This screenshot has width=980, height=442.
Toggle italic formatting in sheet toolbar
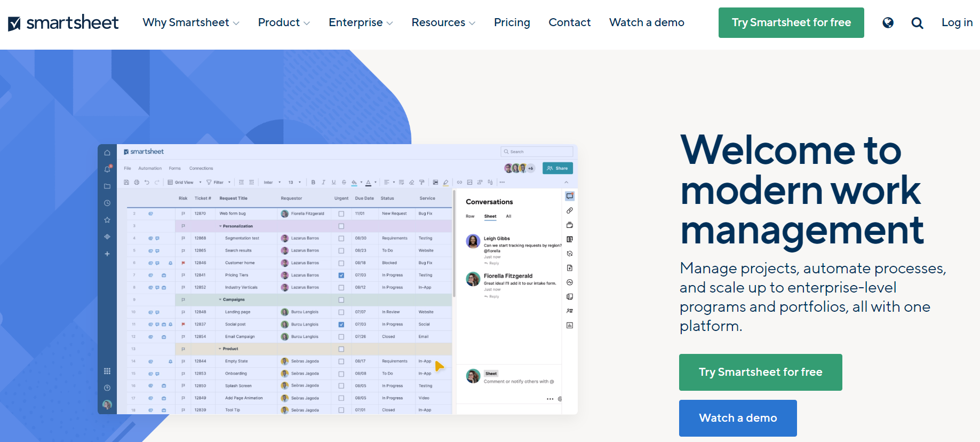(x=323, y=182)
